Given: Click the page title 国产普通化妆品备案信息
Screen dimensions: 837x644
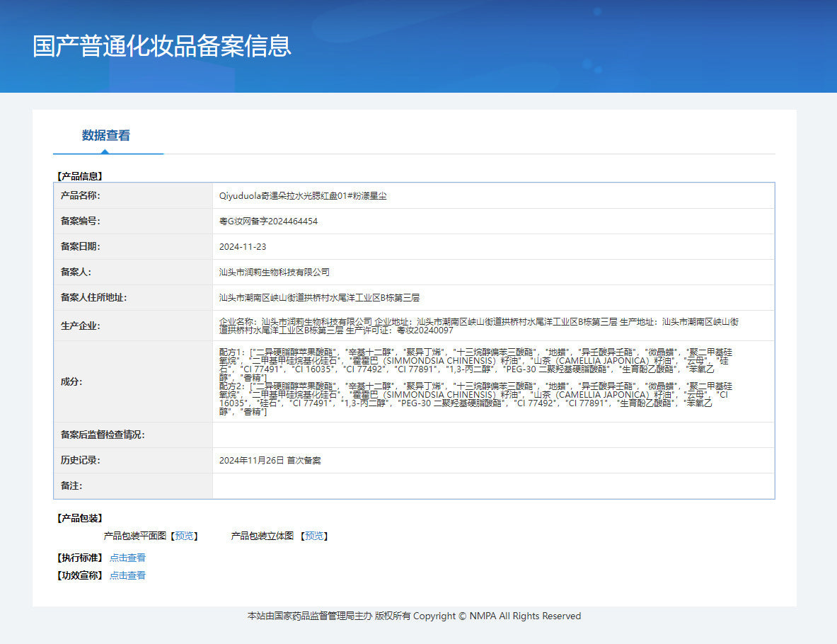Looking at the screenshot, I should [162, 46].
